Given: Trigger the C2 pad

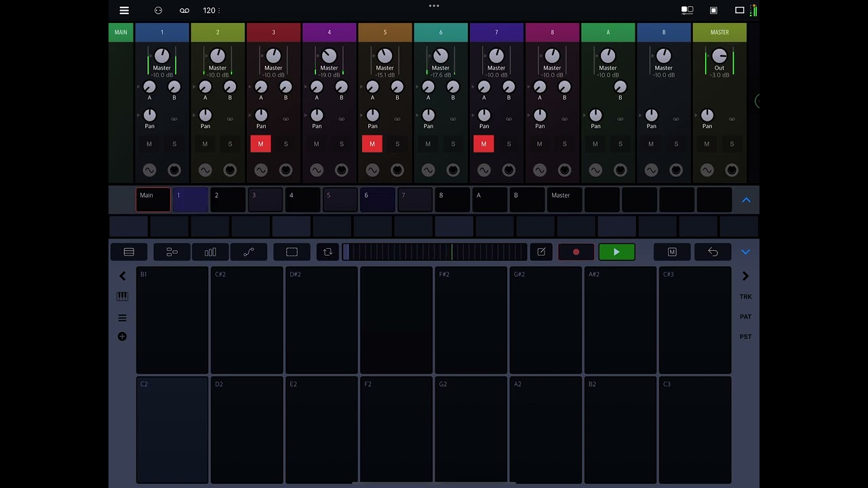Looking at the screenshot, I should pyautogui.click(x=172, y=429).
